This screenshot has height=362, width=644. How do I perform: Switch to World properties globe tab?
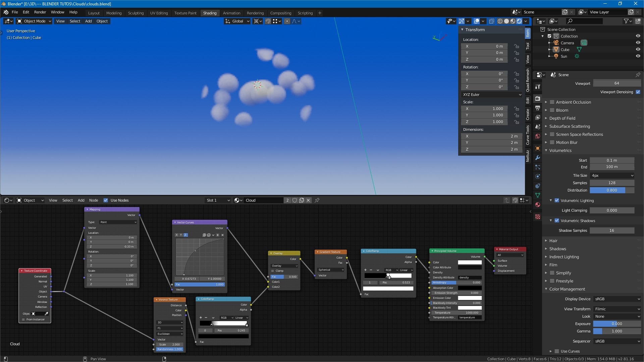pyautogui.click(x=538, y=136)
